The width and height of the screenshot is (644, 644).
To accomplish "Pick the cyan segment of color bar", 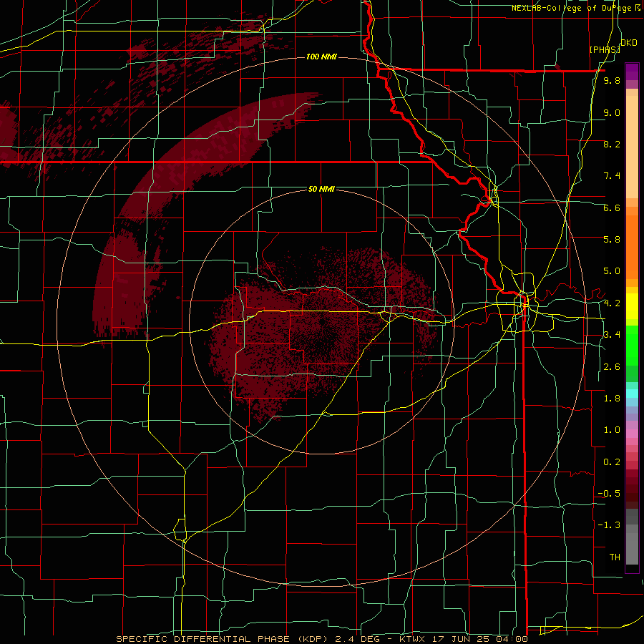I will (x=632, y=393).
